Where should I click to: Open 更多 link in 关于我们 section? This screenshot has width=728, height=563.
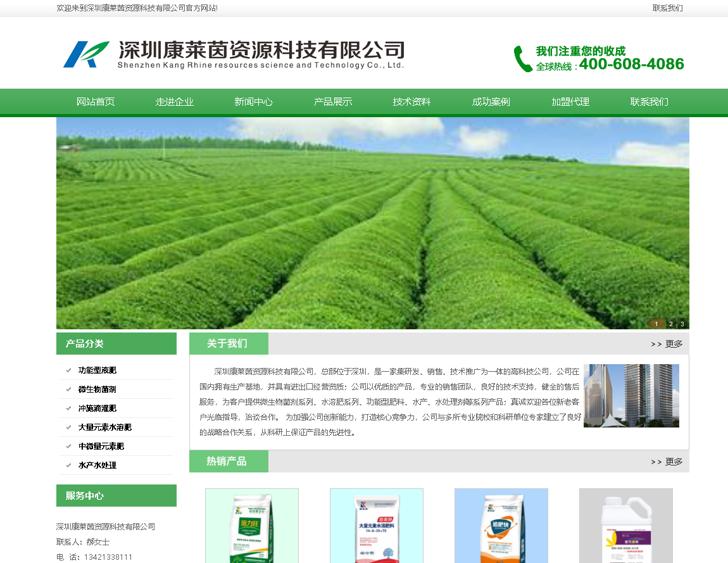pyautogui.click(x=667, y=344)
